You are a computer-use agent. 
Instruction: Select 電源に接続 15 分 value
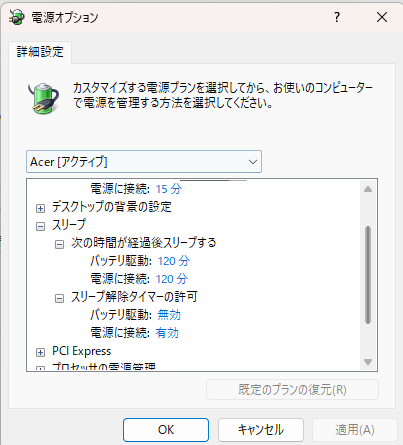(169, 189)
